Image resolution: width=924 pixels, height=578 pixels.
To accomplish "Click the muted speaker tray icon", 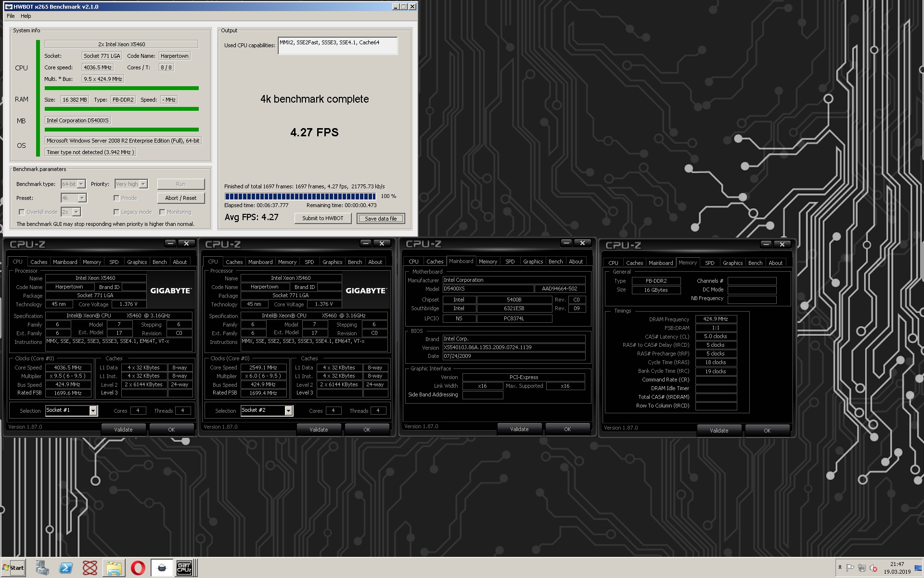I will pos(873,568).
